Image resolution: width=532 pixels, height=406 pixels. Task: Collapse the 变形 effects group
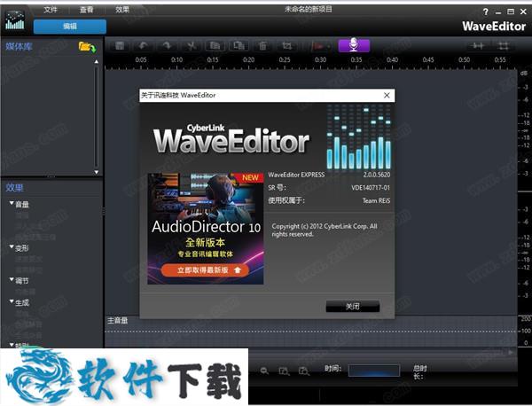coord(12,247)
